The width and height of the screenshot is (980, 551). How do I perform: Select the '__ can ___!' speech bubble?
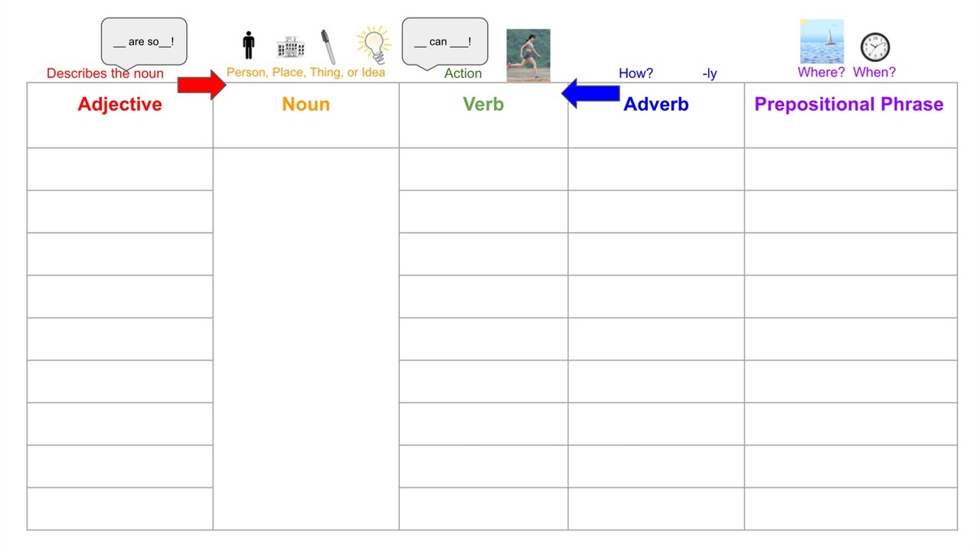(444, 42)
